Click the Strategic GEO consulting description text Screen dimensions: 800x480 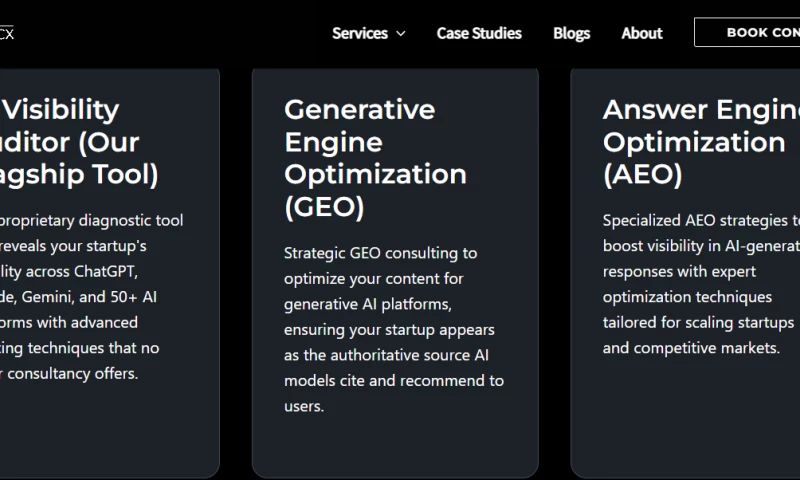point(394,329)
